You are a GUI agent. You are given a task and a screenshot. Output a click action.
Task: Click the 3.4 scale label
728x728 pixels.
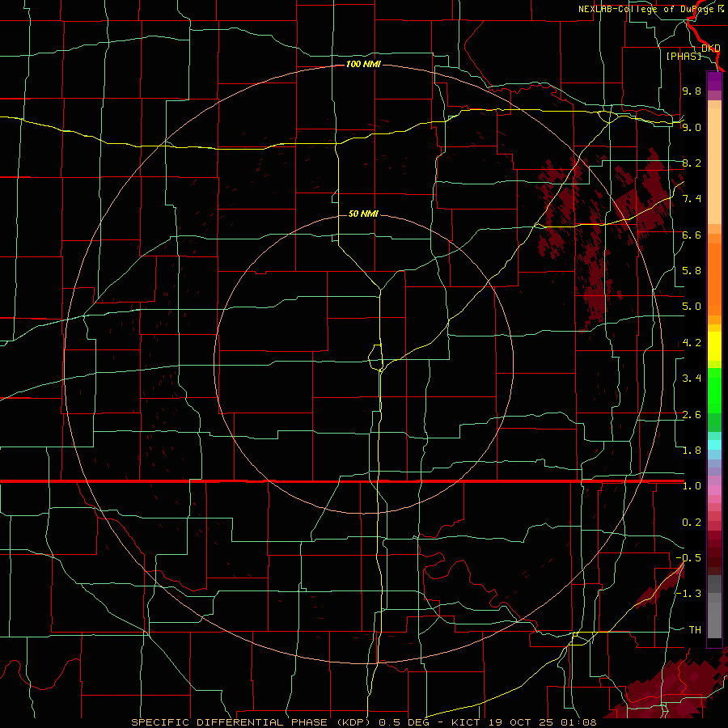692,379
